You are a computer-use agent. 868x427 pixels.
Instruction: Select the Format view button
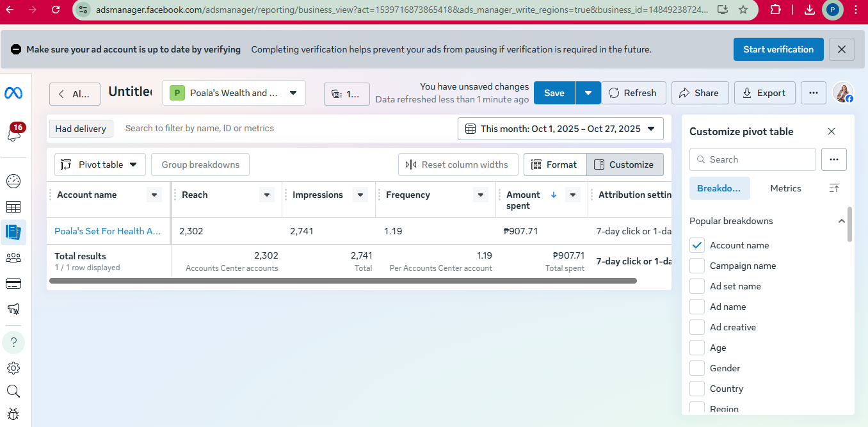pos(554,165)
